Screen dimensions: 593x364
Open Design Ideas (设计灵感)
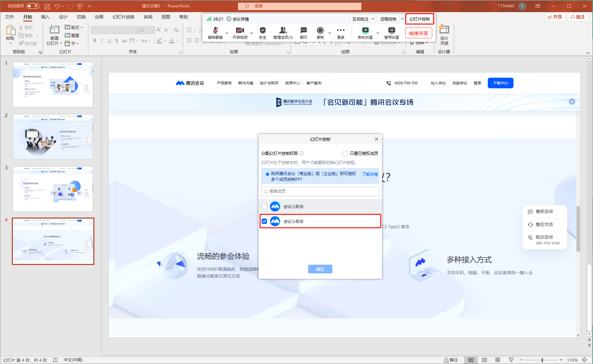click(x=444, y=35)
